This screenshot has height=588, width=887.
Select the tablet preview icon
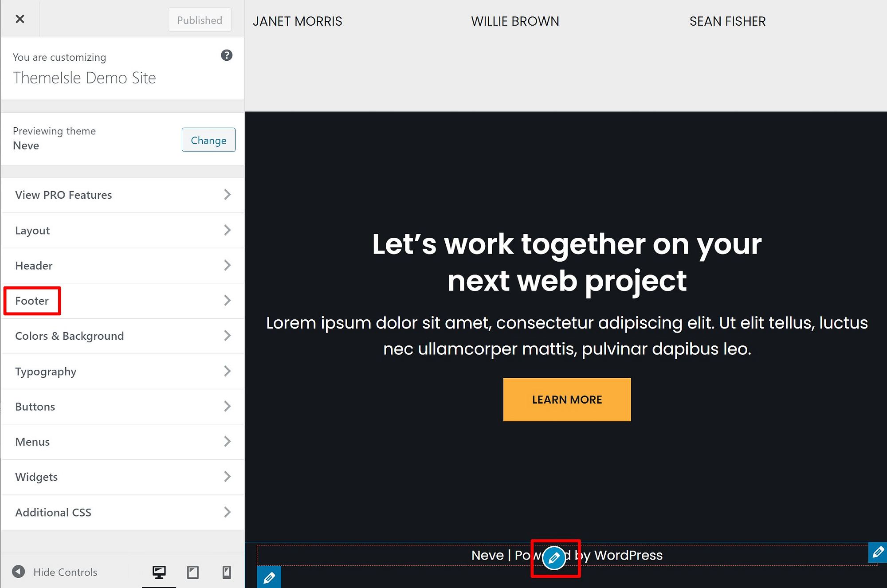click(x=193, y=571)
